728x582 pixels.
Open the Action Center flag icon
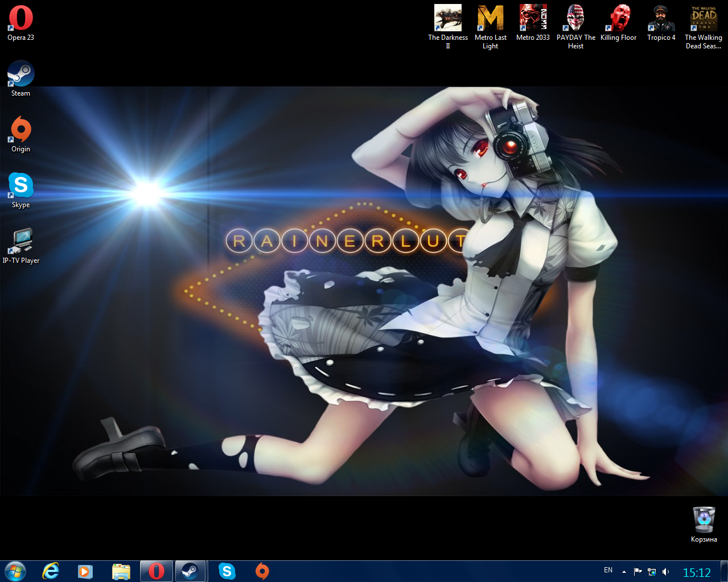637,572
